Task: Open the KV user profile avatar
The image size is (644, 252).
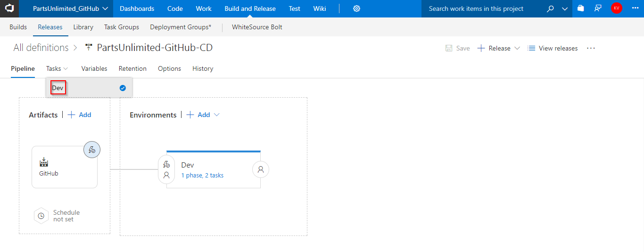Action: pyautogui.click(x=616, y=8)
